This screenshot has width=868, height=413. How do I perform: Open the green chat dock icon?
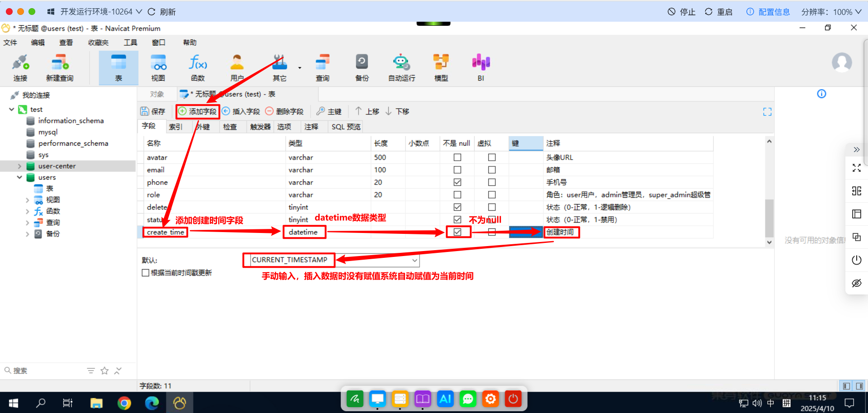pos(468,399)
